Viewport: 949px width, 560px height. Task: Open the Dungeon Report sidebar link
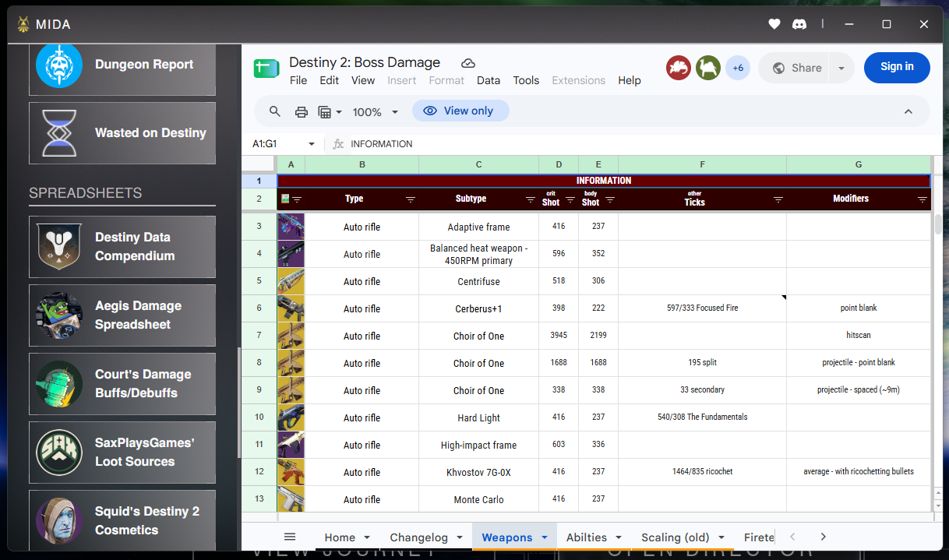(x=122, y=65)
